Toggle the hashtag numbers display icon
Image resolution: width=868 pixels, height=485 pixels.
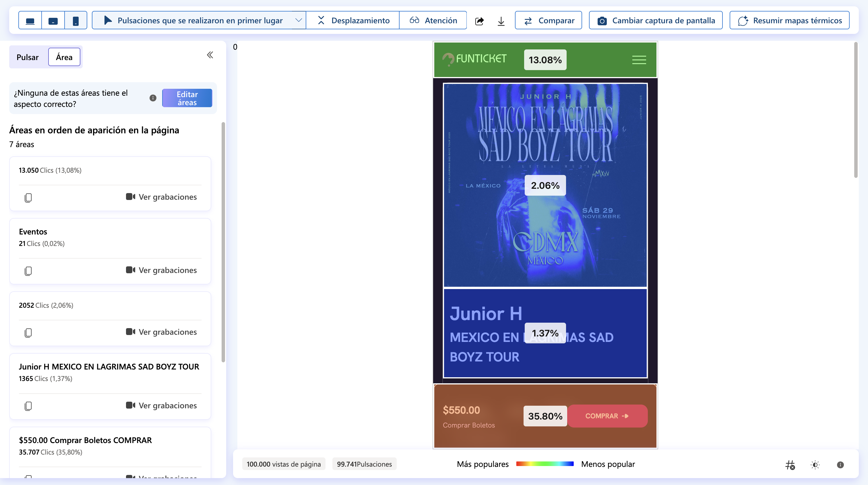790,465
